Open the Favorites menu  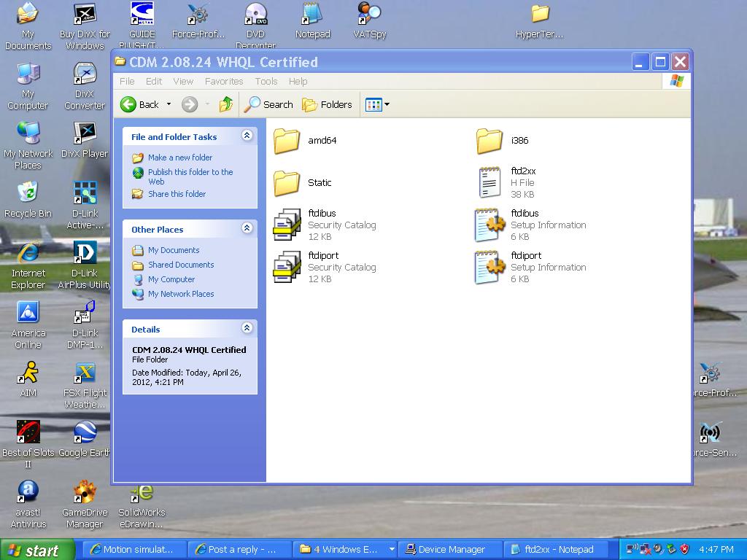(x=224, y=82)
